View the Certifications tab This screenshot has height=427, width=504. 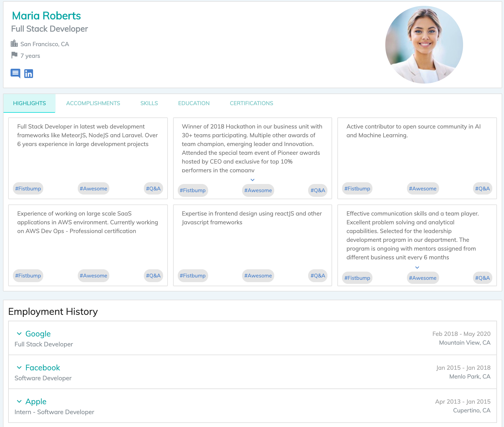(x=251, y=103)
